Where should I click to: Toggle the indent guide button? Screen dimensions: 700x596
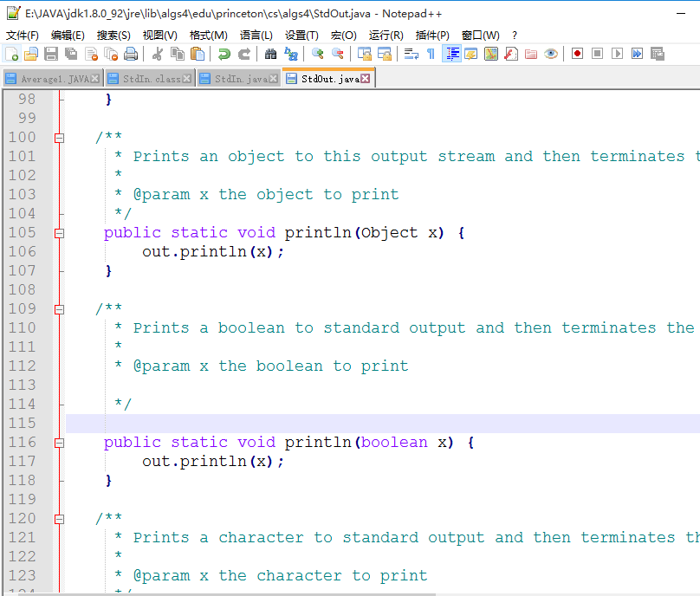(451, 54)
